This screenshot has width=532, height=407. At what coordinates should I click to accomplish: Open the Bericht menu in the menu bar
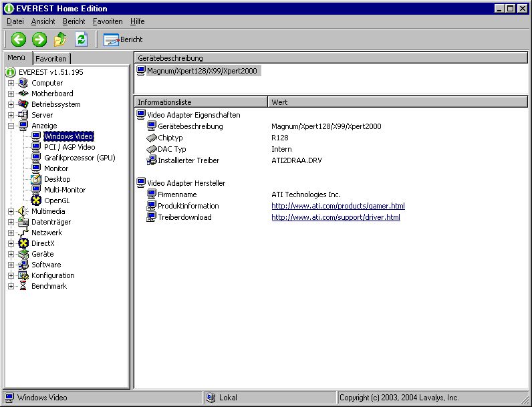tap(74, 21)
